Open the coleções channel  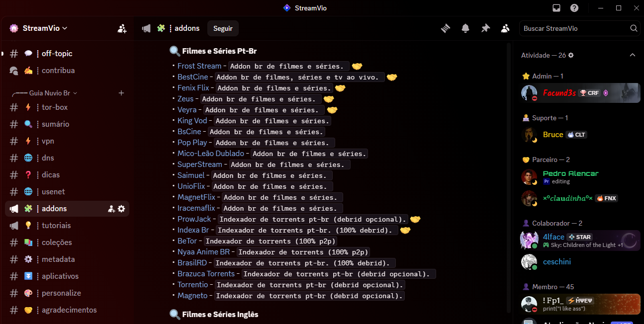(67, 243)
